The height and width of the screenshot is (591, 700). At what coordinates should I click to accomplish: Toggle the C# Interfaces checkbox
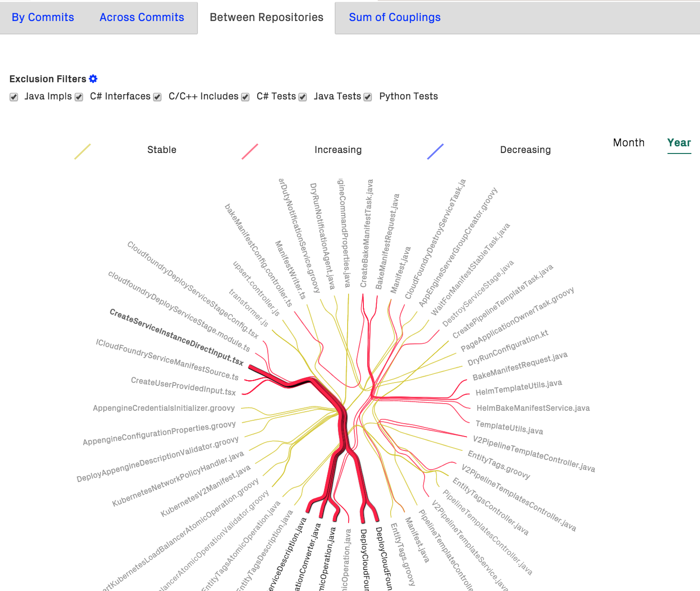coord(79,97)
